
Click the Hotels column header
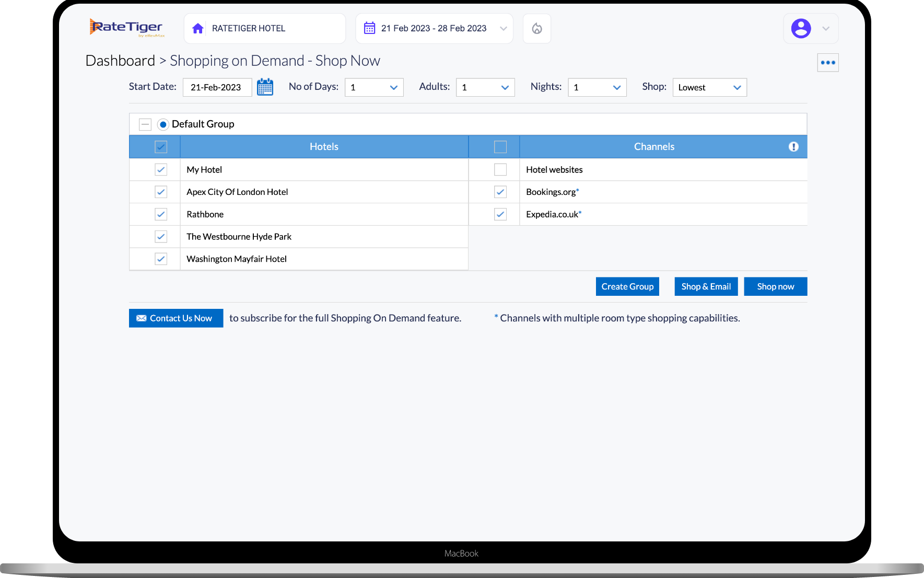[324, 147]
